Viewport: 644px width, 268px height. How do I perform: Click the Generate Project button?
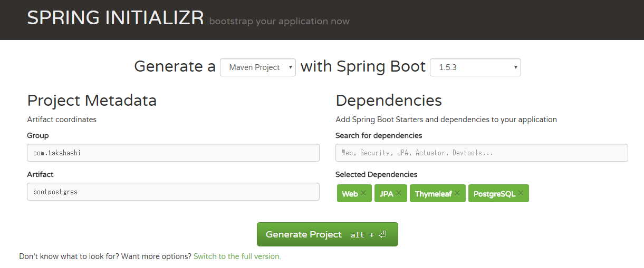pyautogui.click(x=328, y=234)
